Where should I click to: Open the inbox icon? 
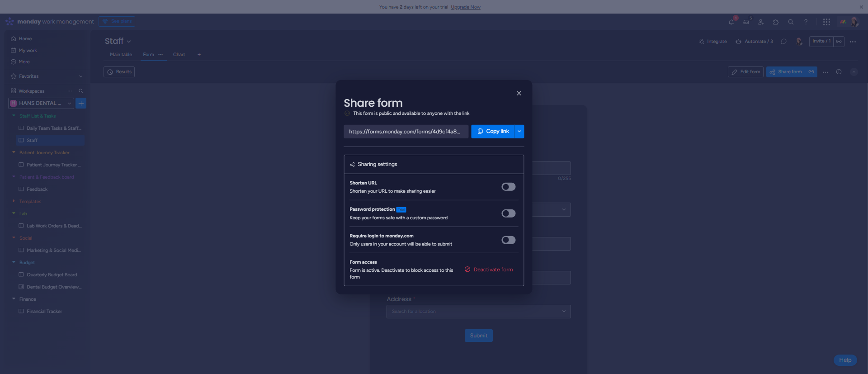coord(746,22)
